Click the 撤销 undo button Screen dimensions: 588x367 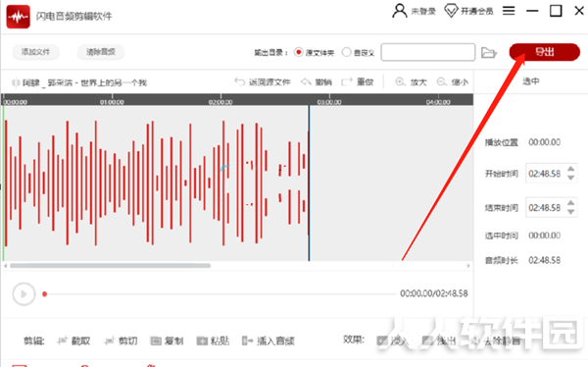coord(317,81)
